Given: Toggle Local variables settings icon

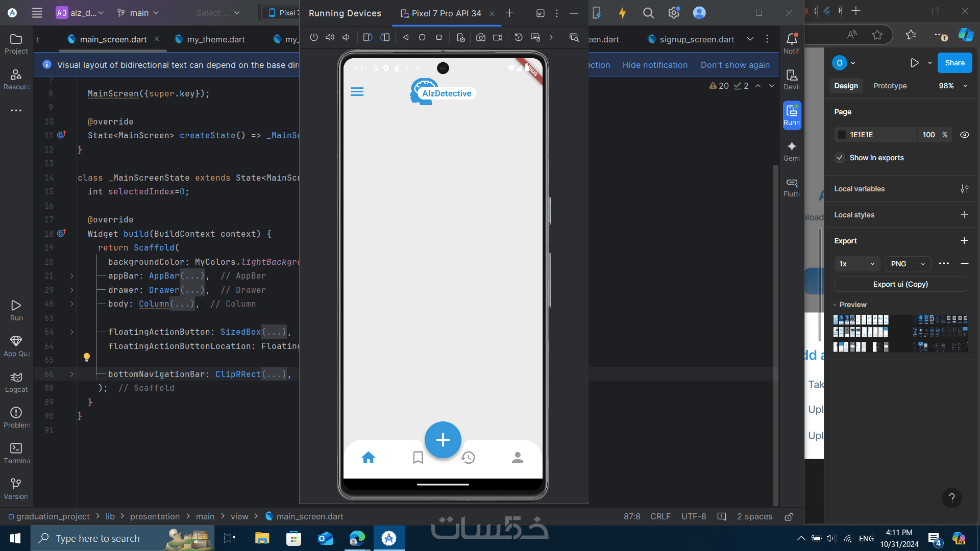Looking at the screenshot, I should click(x=964, y=189).
